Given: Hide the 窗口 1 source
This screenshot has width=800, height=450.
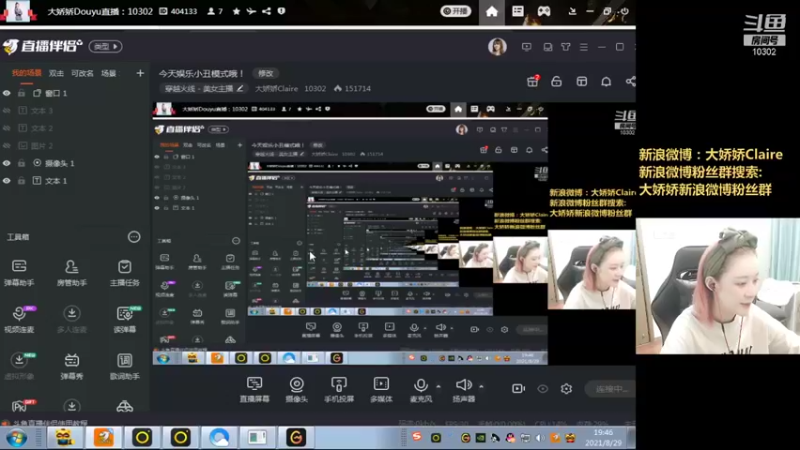Looking at the screenshot, I should point(7,93).
